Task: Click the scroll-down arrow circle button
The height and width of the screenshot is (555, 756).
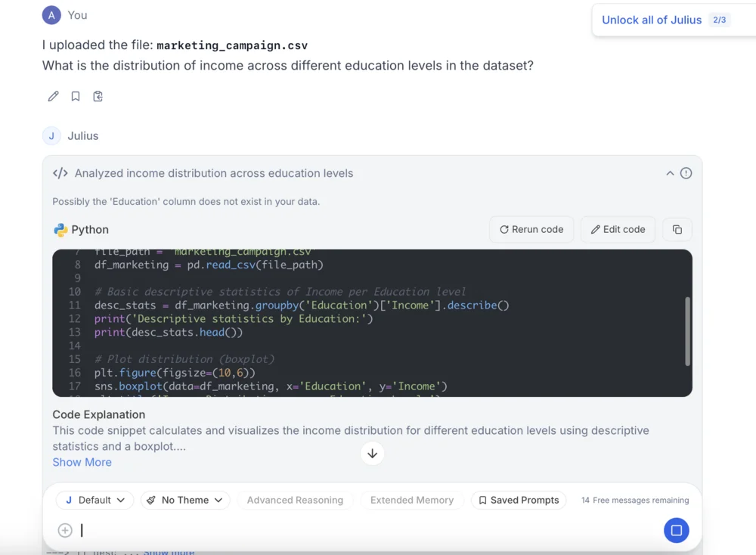Action: coord(372,453)
